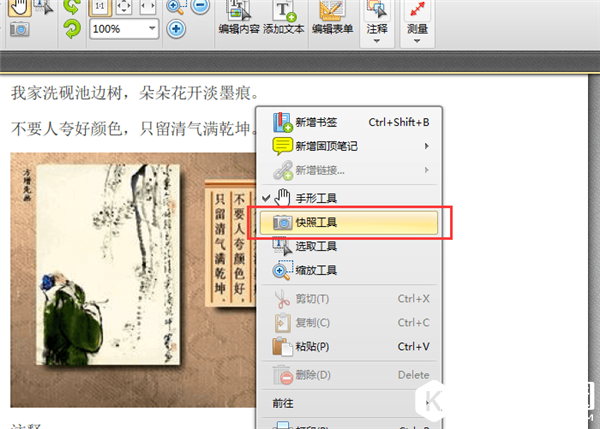Screen dimensions: 600x429
Task: Click the green rotate arrow icon
Action: [x=72, y=29]
